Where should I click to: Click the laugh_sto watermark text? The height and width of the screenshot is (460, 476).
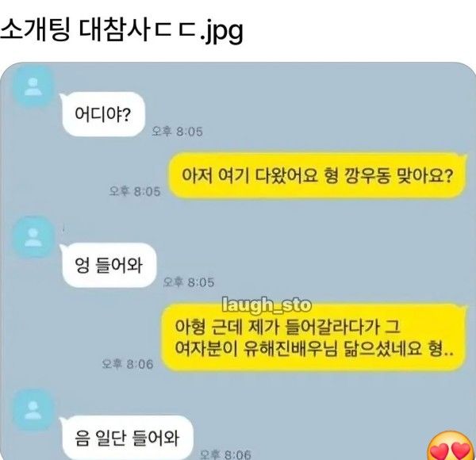coord(267,305)
